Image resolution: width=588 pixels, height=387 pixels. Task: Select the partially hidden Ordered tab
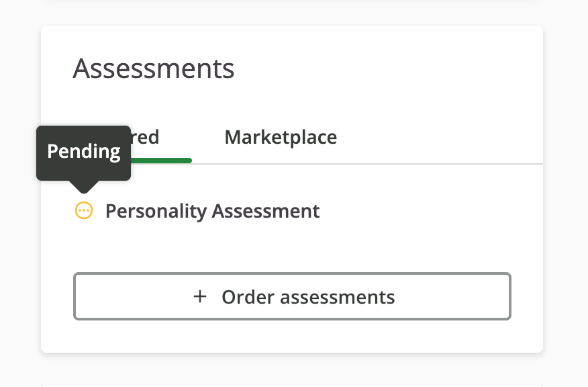[x=148, y=138]
